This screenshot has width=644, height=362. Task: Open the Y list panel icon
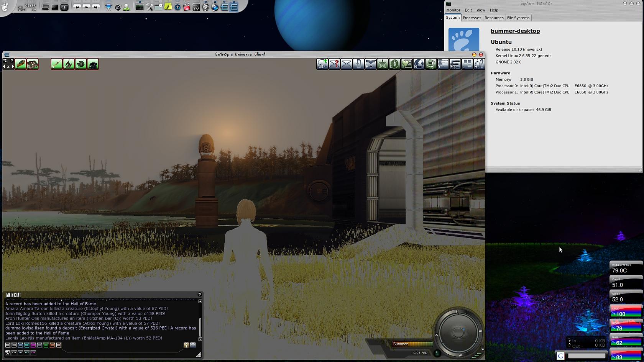443,64
